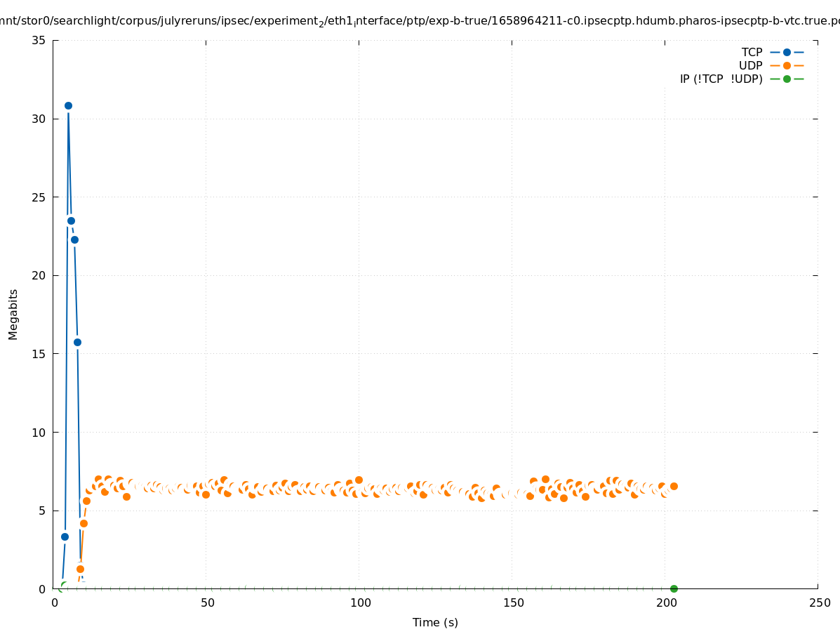Click the 50 tick on the time axis

207,603
